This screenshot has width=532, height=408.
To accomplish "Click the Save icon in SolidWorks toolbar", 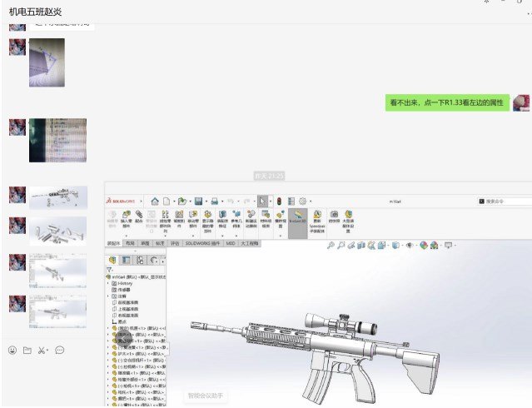I will point(198,201).
